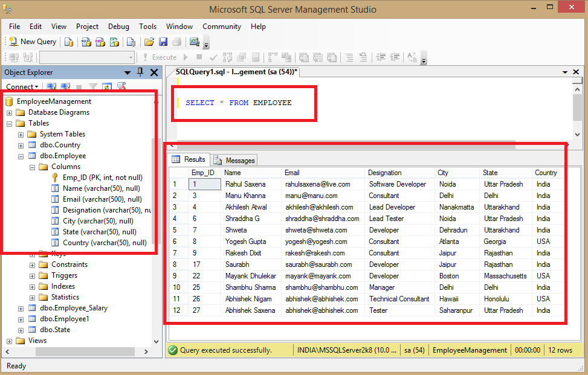588x375 pixels.
Task: Click the Increase Indent toolbar icon
Action: point(394,57)
